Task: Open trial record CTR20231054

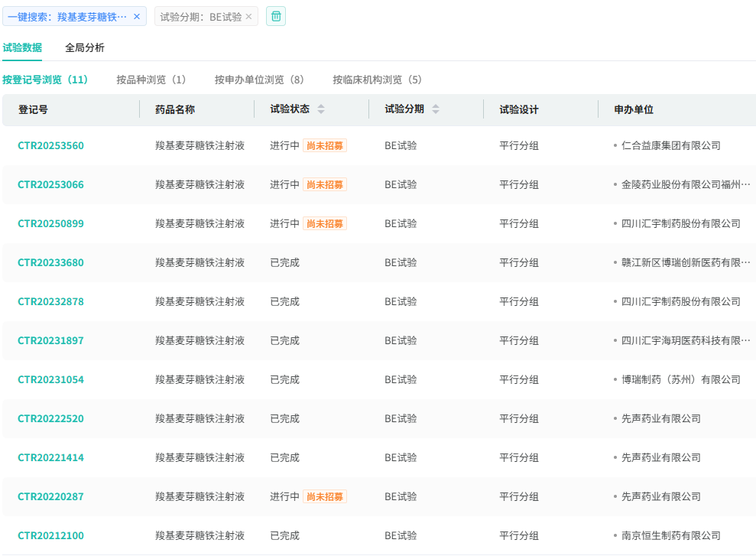Action: 51,379
